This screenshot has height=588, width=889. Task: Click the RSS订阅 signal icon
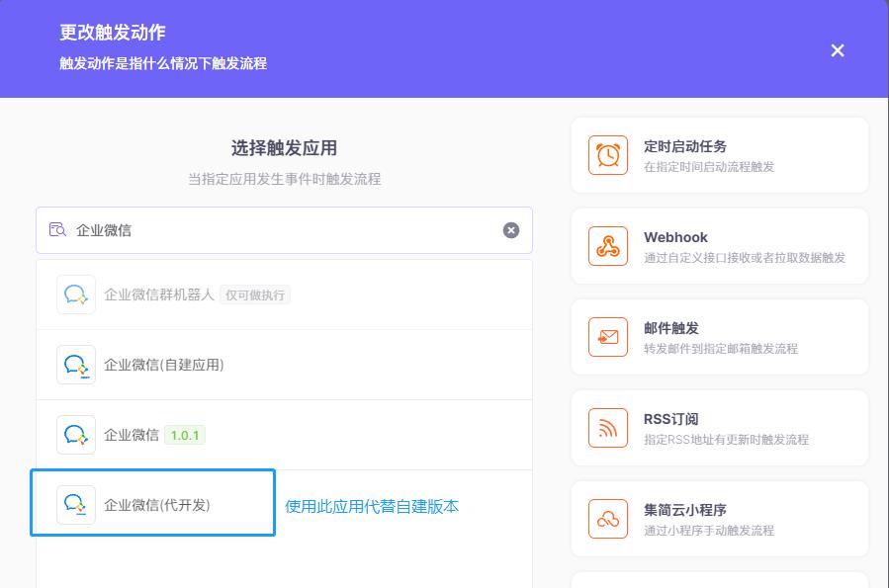tap(609, 428)
